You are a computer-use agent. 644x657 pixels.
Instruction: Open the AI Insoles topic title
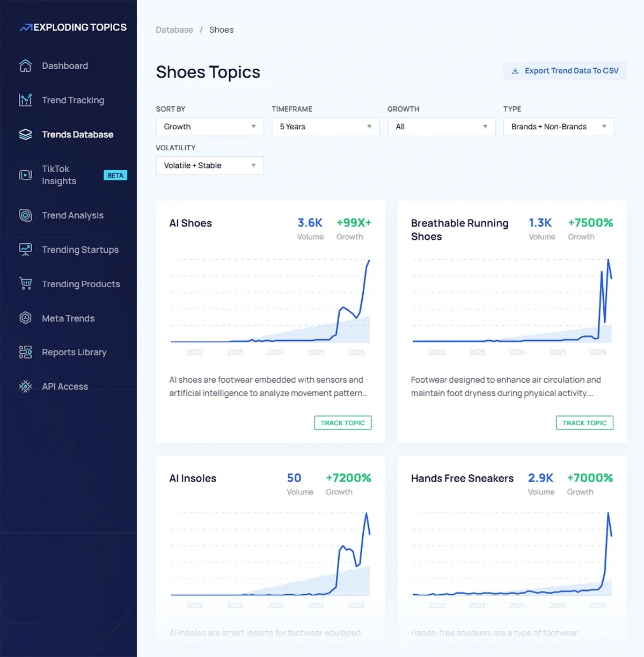click(x=193, y=478)
